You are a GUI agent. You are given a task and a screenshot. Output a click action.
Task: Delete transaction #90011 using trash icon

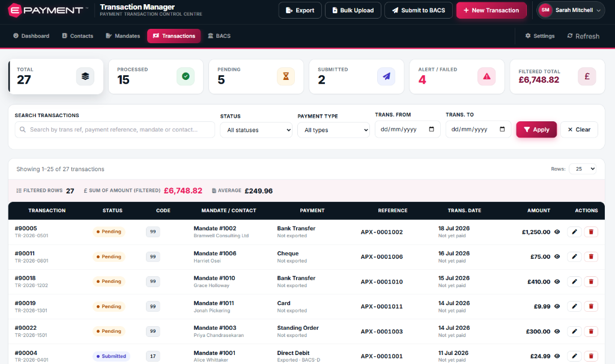(591, 256)
